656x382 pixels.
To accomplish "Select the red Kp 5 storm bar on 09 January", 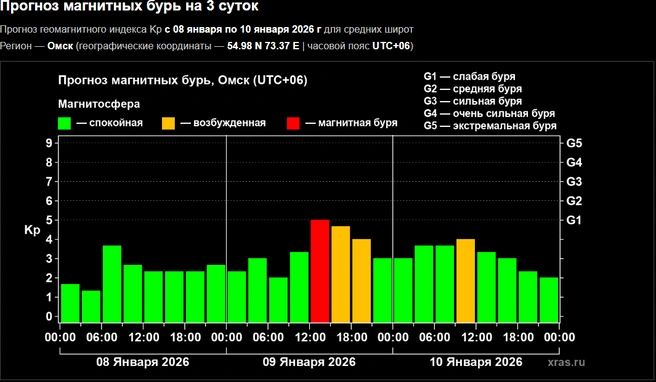I will [x=320, y=271].
